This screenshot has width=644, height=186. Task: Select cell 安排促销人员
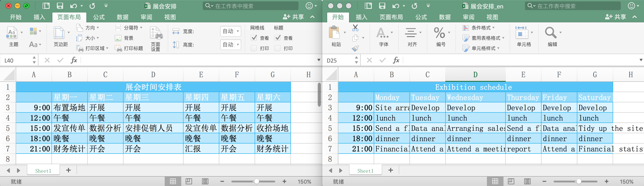pos(153,128)
